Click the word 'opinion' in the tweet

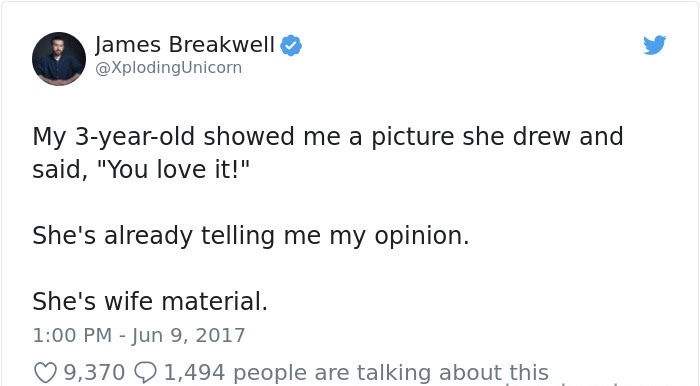[x=418, y=237]
